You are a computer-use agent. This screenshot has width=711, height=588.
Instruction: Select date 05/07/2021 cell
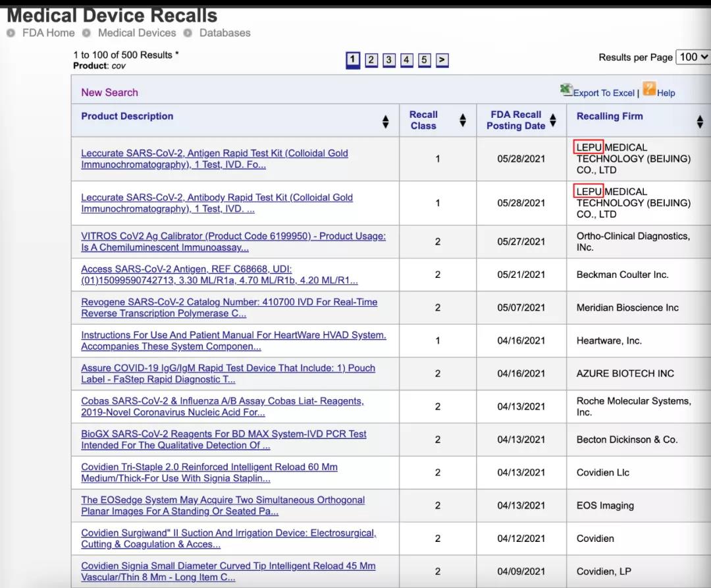tap(521, 307)
